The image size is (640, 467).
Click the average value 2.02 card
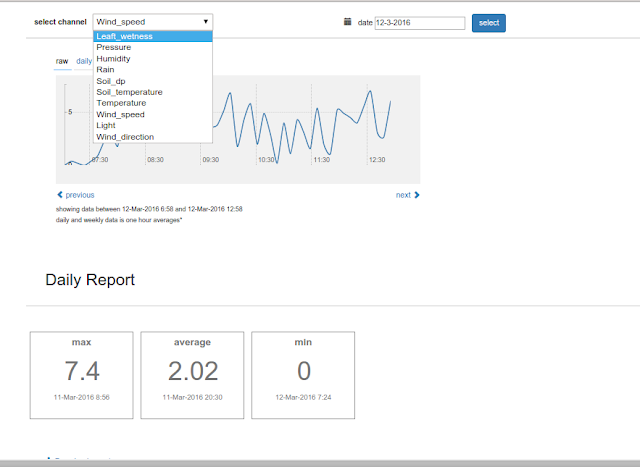pyautogui.click(x=192, y=375)
